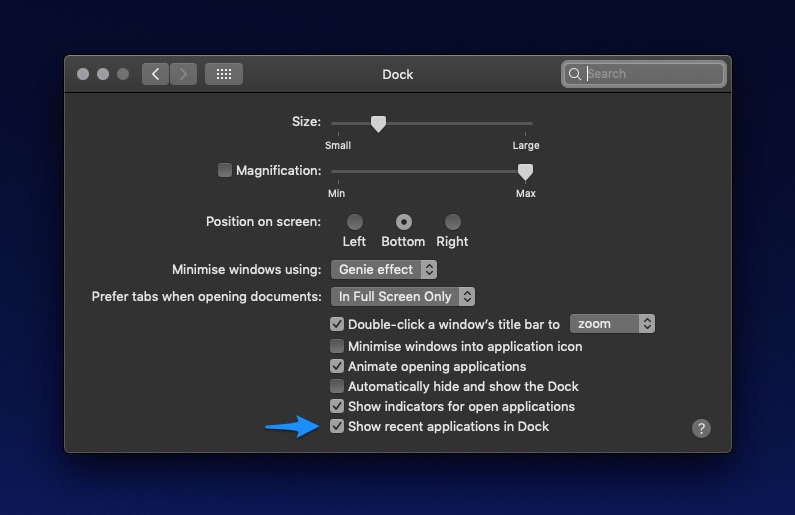Select Left dock position
This screenshot has width=795, height=515.
354,222
